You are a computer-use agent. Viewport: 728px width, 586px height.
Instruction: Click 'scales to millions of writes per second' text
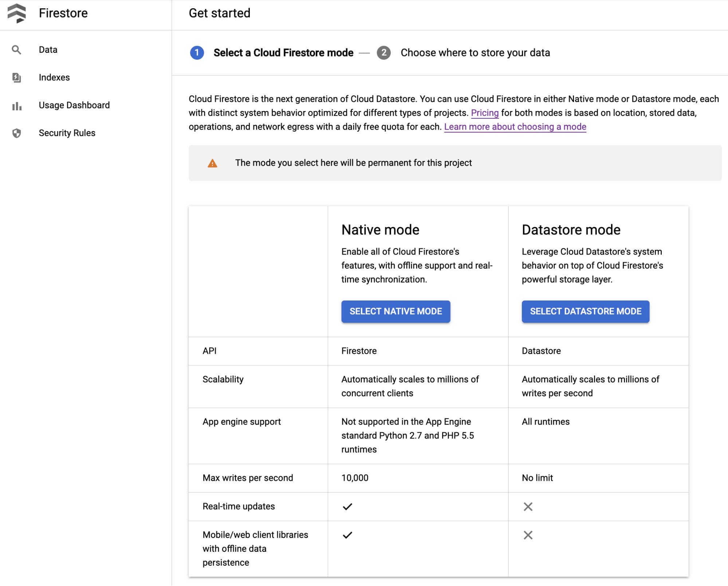(x=590, y=386)
